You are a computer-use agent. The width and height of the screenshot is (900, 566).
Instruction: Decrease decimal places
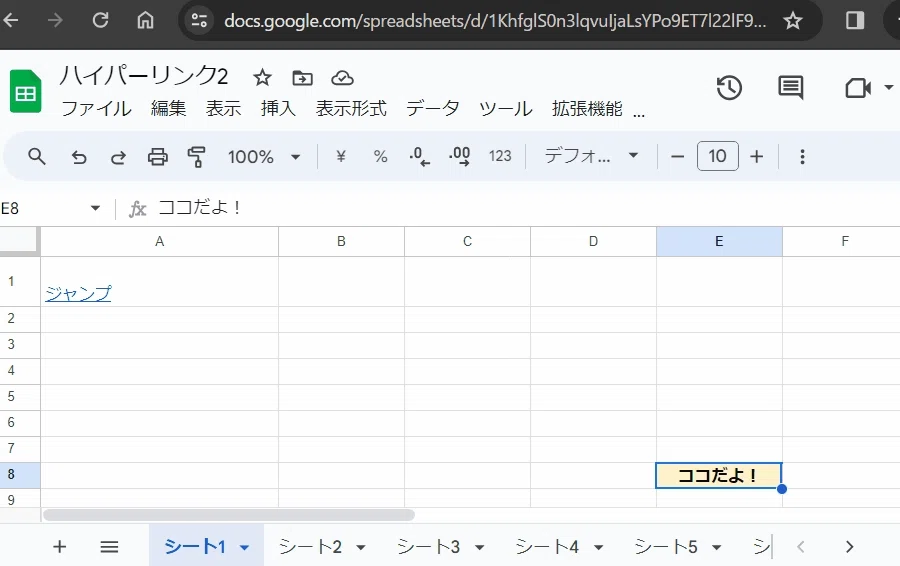point(420,156)
